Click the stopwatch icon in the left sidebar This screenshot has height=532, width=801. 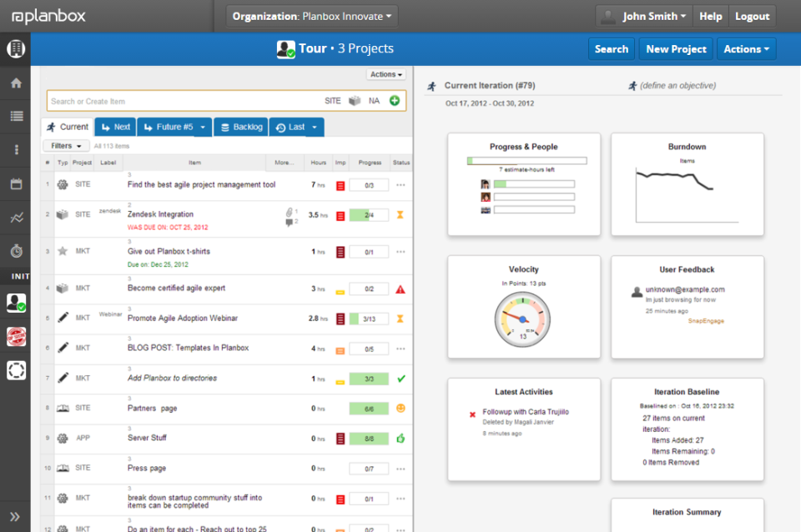click(16, 250)
